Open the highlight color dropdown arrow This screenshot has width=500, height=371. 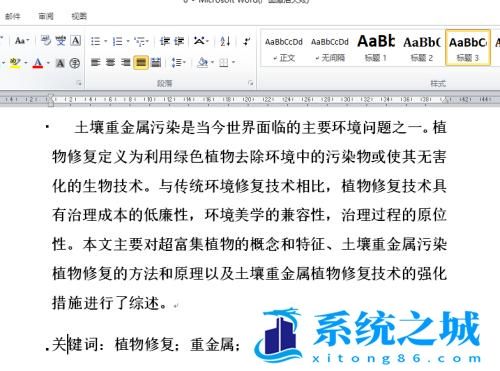(x=26, y=63)
